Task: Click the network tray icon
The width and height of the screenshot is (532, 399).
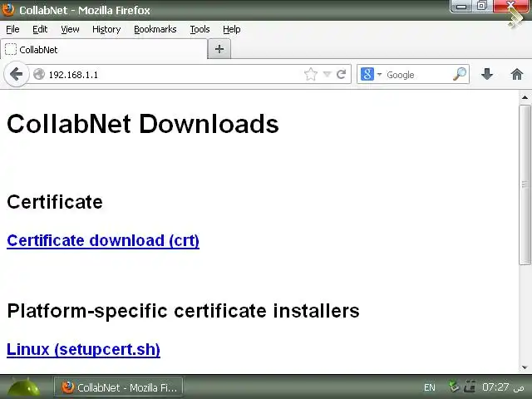Action: coord(454,387)
